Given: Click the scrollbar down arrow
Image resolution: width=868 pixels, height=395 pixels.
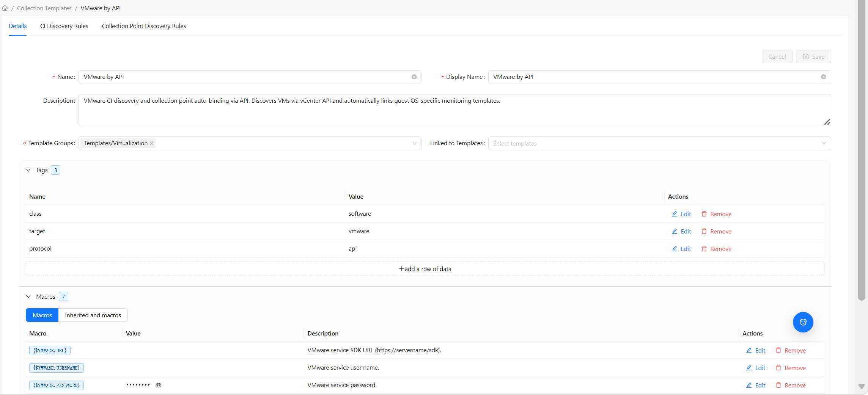Looking at the screenshot, I should (x=862, y=386).
